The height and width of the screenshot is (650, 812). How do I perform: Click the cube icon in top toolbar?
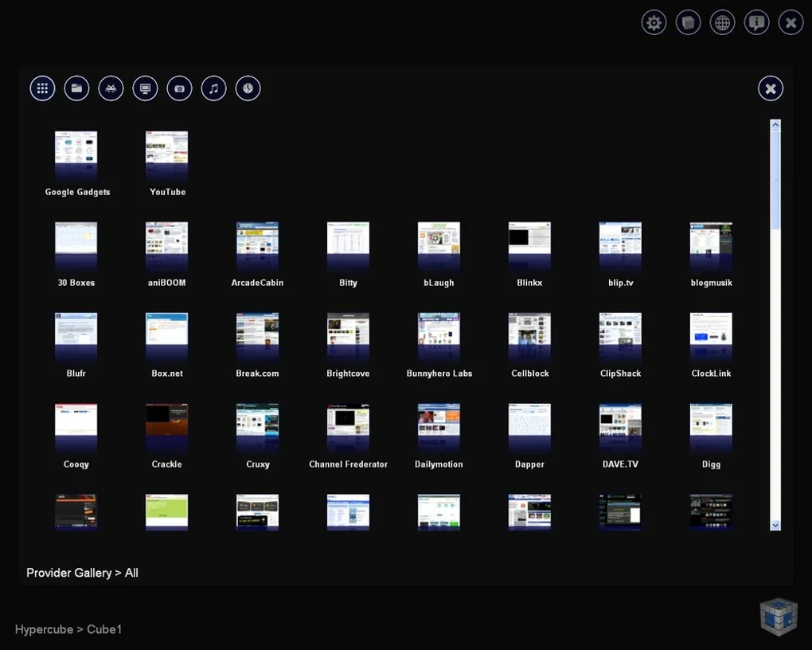tap(689, 23)
